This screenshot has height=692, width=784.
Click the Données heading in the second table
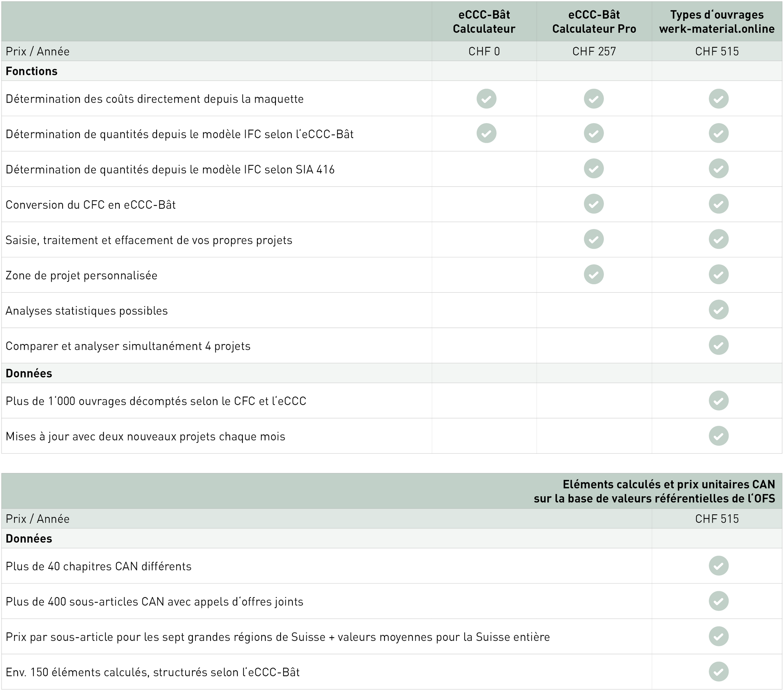pos(29,538)
